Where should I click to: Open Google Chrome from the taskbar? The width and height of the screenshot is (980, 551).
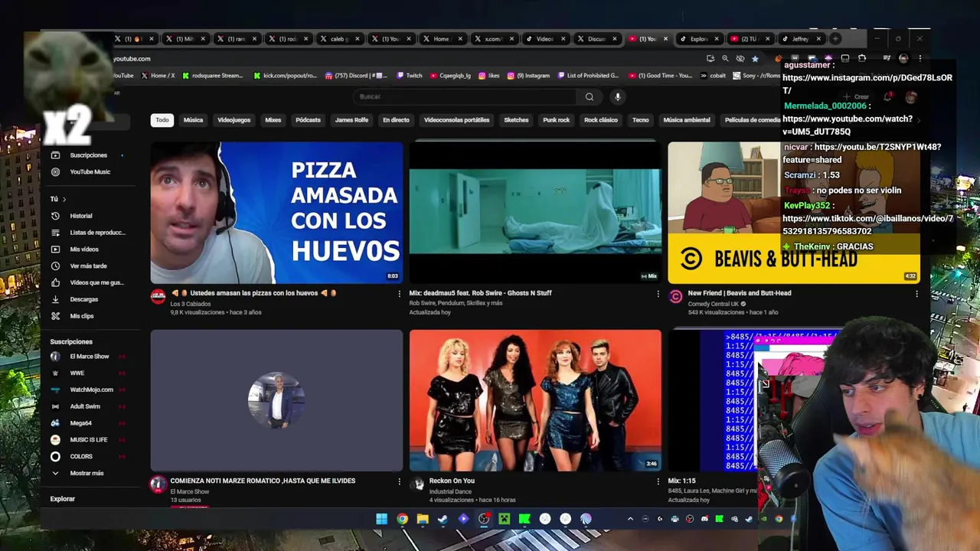[x=402, y=519]
